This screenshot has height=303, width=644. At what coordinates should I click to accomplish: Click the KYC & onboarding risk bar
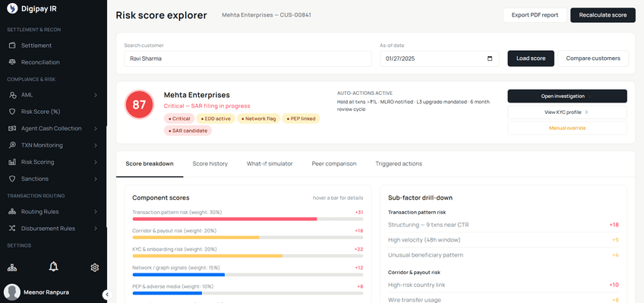coord(248,256)
